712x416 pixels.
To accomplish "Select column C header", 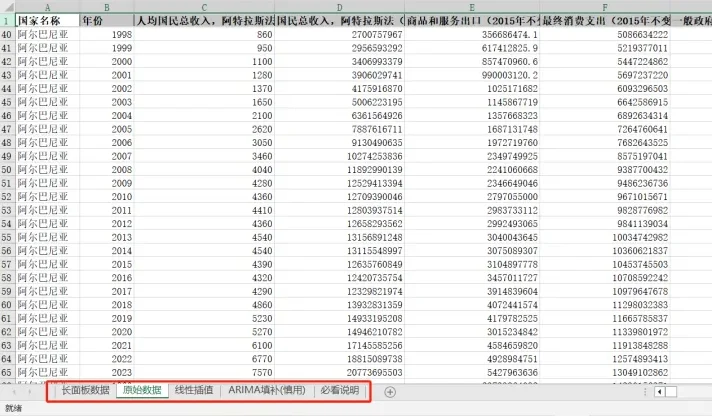I will 204,7.
